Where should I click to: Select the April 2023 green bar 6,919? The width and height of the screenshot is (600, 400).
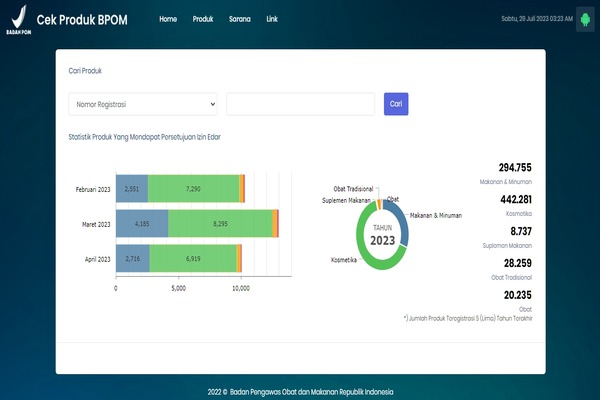[x=193, y=259]
